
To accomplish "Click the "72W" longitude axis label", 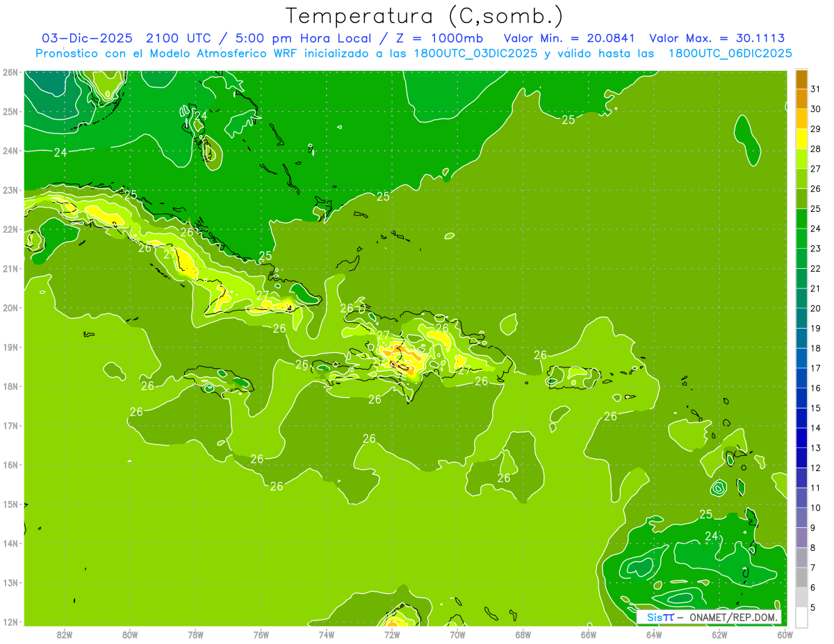I will pos(392,634).
